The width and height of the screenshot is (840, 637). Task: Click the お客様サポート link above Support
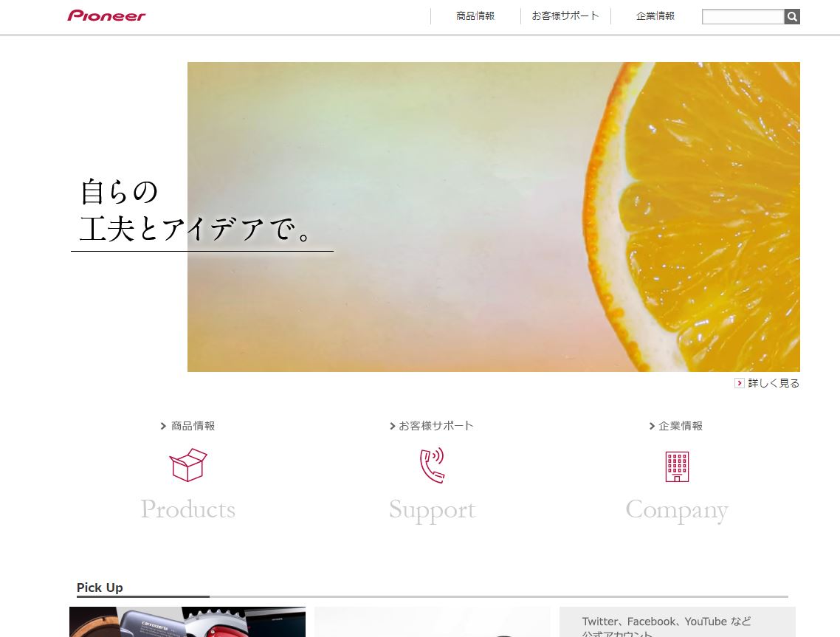click(436, 426)
